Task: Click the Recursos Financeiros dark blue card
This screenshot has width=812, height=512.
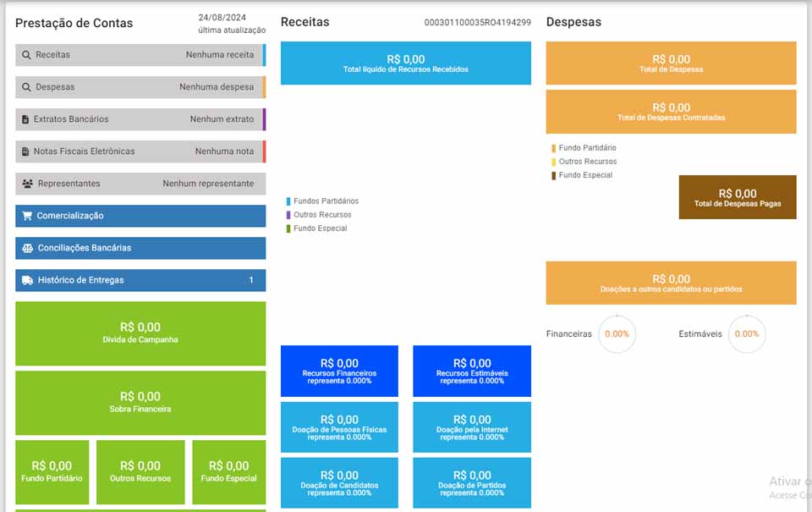Action: 338,371
